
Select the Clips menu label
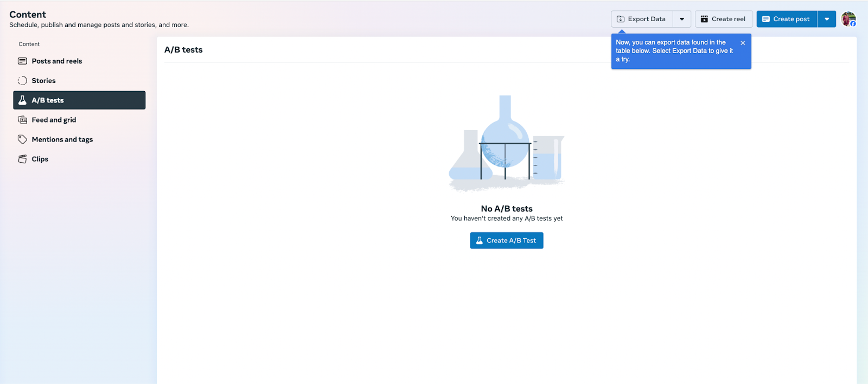point(40,159)
